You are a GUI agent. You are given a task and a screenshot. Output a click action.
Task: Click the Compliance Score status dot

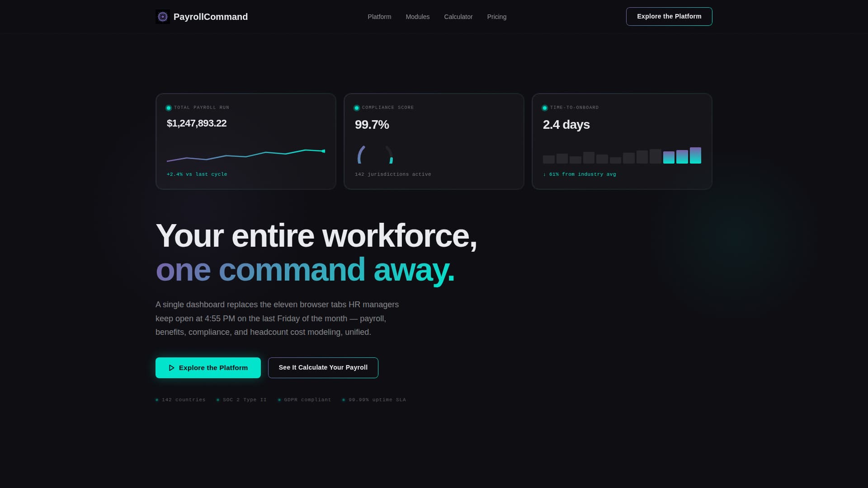pos(357,108)
